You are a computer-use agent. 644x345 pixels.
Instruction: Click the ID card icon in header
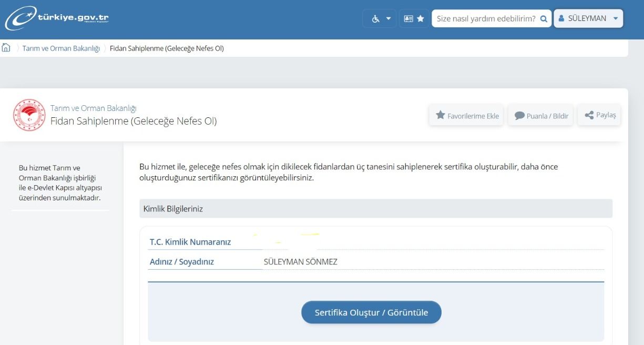[408, 18]
